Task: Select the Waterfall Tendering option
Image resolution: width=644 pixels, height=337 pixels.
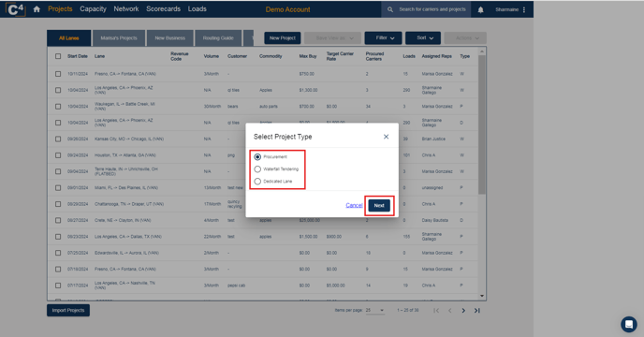Action: click(x=257, y=168)
